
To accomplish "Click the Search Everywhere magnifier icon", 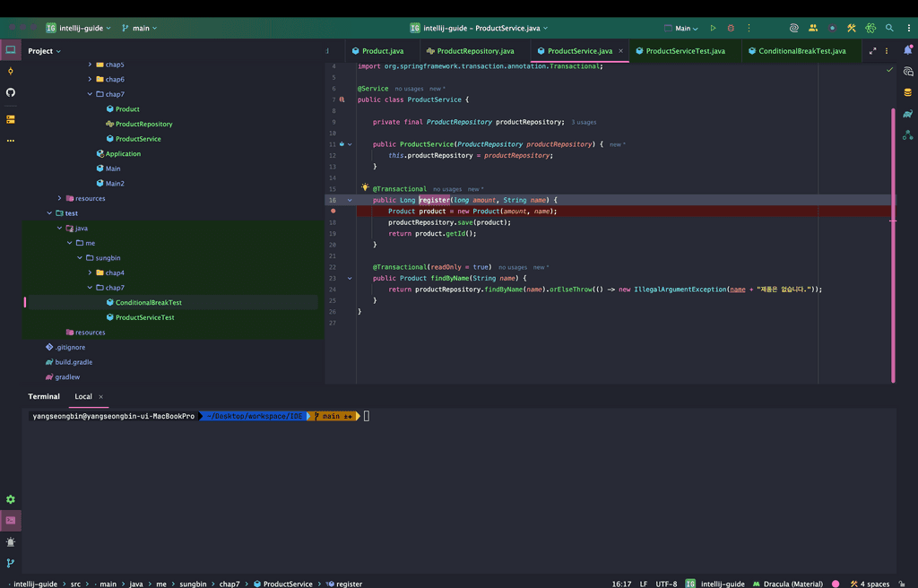I will (x=889, y=28).
